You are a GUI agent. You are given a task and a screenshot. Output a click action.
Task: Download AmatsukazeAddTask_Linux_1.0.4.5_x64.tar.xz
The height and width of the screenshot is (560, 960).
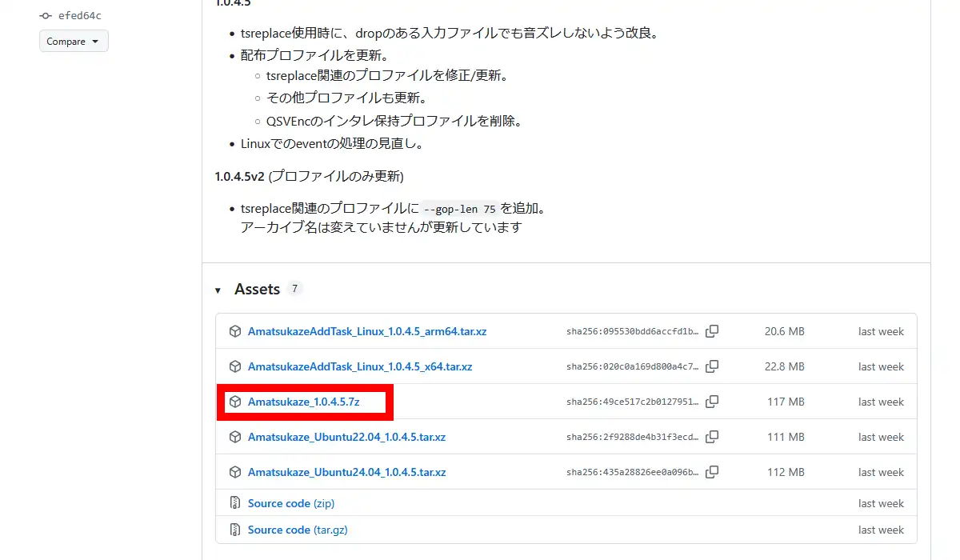pos(359,366)
